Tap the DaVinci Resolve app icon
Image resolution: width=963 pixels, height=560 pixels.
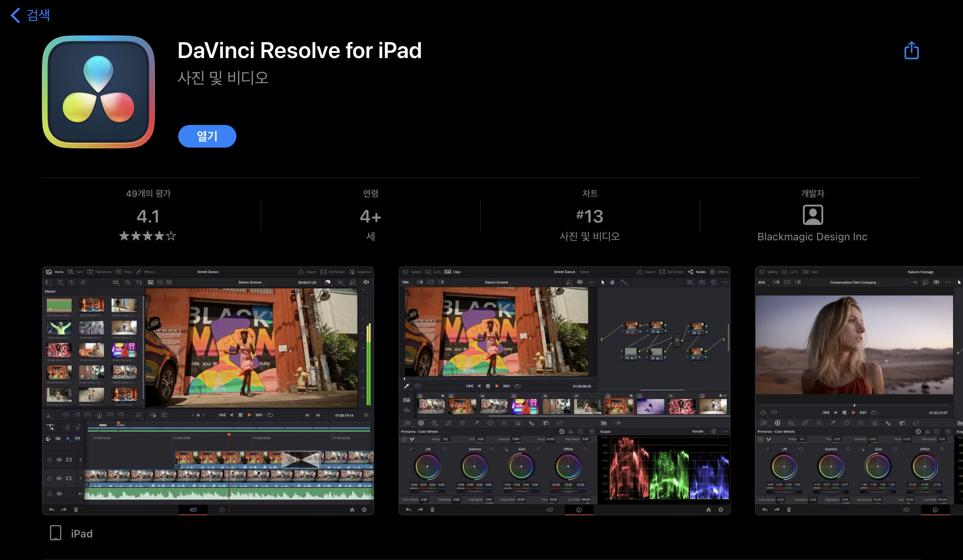[98, 92]
